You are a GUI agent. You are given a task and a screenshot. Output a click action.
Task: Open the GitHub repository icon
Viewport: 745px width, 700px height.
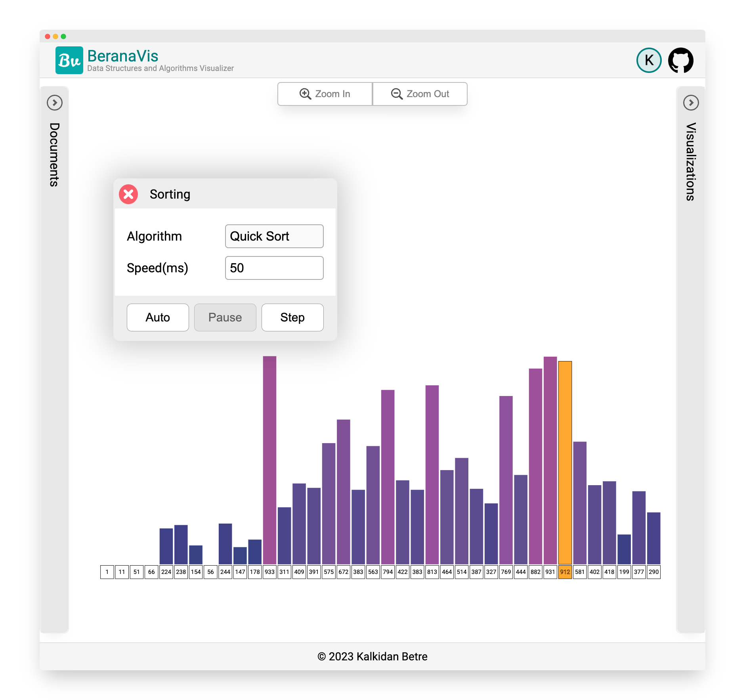pyautogui.click(x=681, y=60)
